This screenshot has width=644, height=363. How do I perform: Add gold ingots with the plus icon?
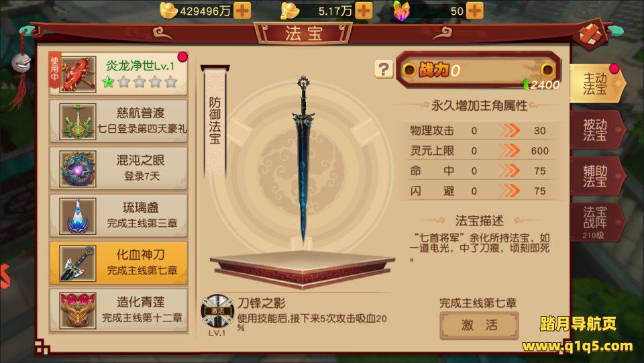point(242,11)
